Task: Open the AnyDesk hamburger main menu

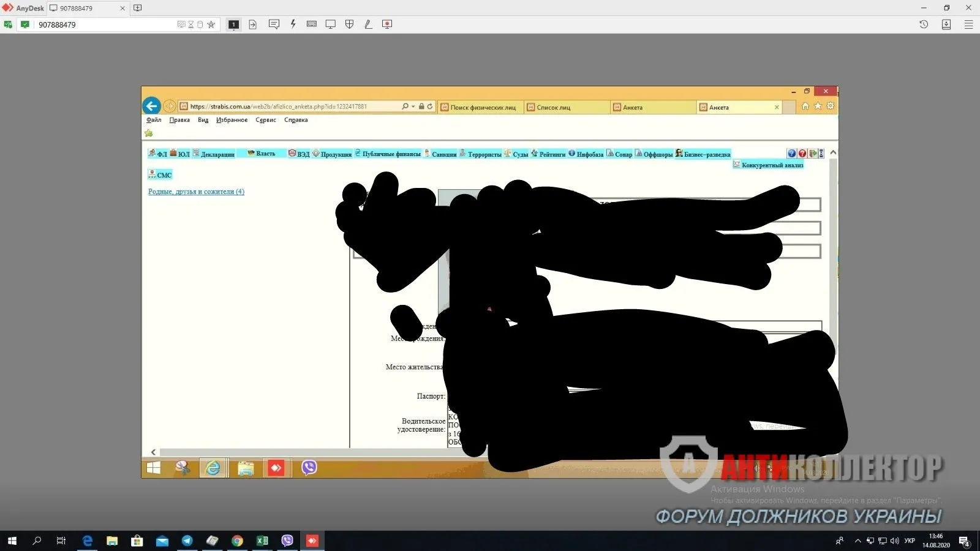Action: pyautogui.click(x=968, y=24)
